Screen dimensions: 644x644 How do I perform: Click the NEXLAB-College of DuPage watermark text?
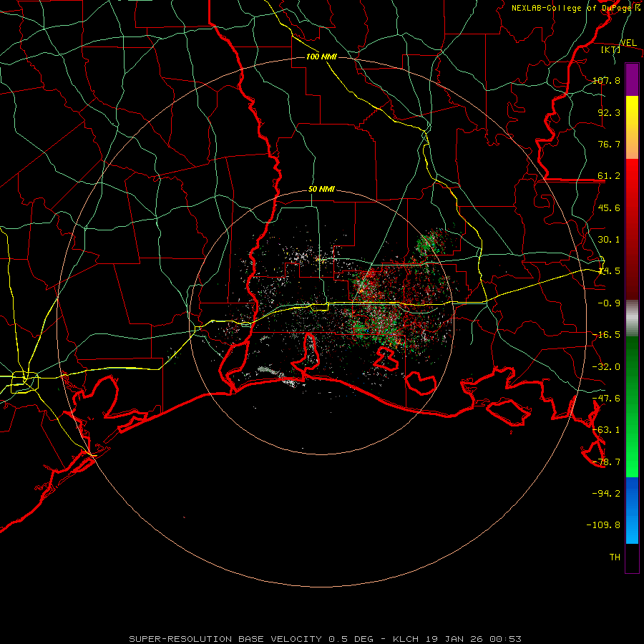tap(576, 8)
